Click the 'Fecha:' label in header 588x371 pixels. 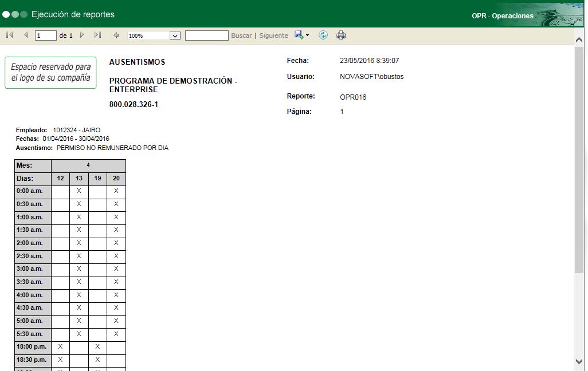(298, 61)
